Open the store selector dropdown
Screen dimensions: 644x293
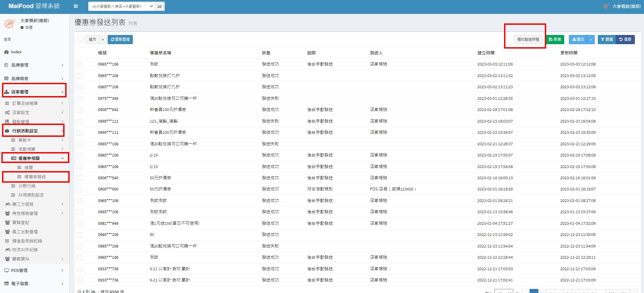[122, 6]
